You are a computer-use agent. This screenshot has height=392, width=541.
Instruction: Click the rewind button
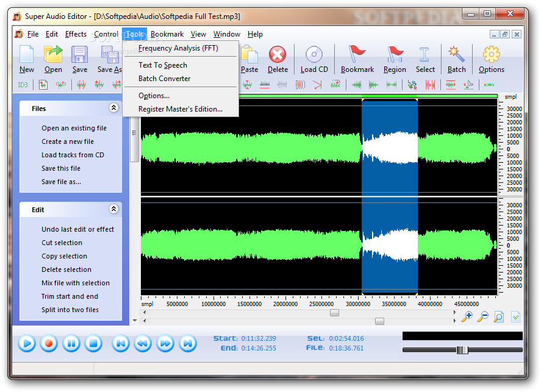pos(143,343)
